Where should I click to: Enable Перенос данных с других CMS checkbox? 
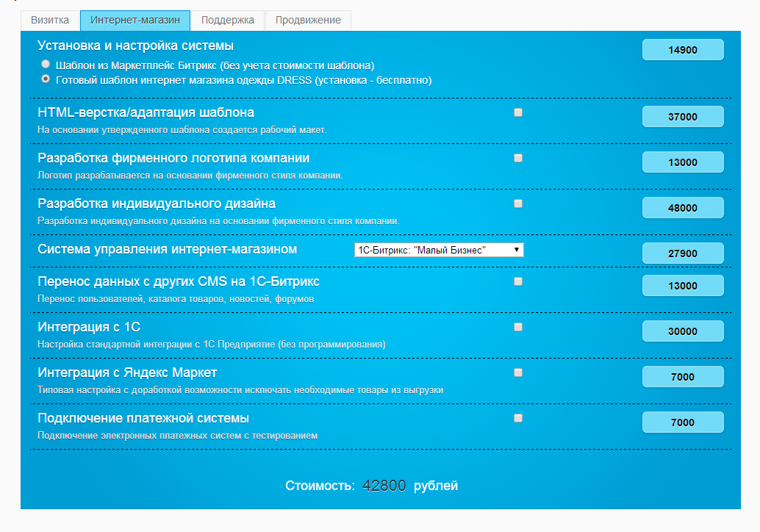518,281
